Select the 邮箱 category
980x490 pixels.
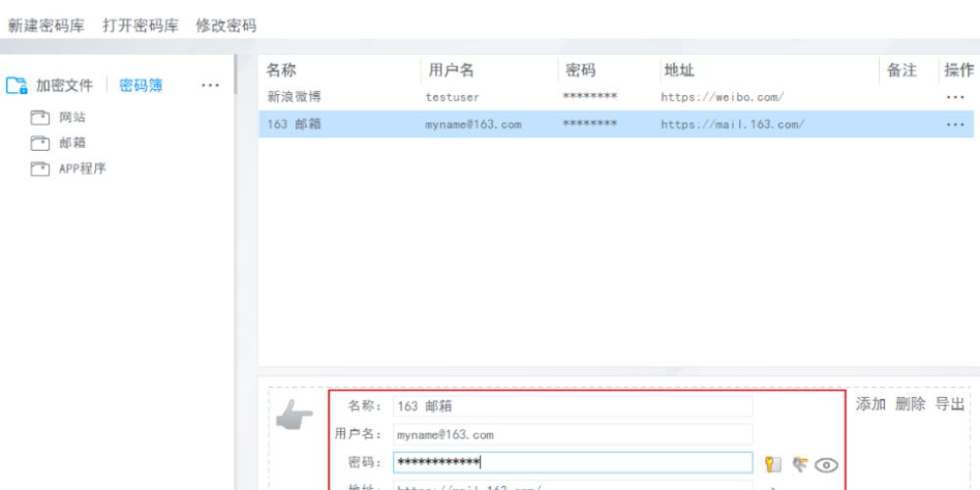73,143
